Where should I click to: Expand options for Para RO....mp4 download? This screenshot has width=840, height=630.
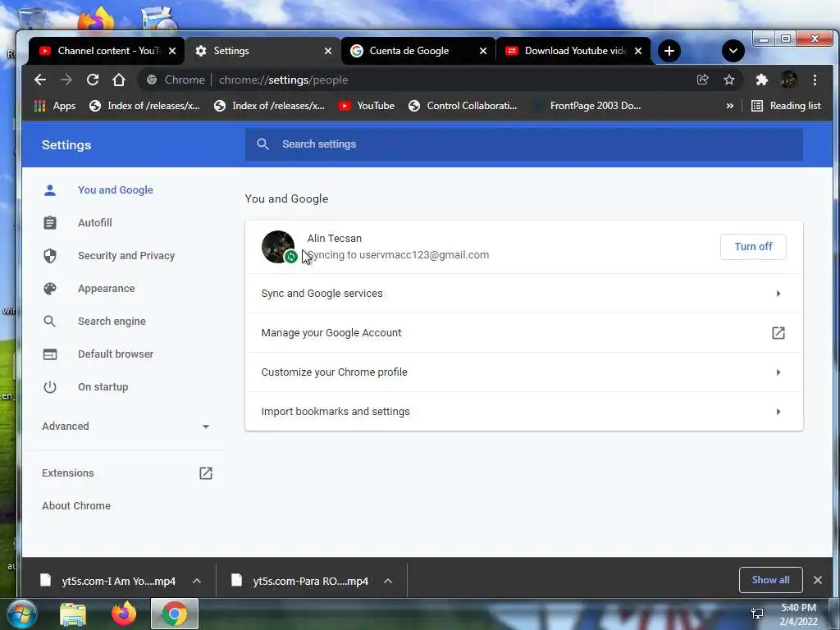(388, 581)
